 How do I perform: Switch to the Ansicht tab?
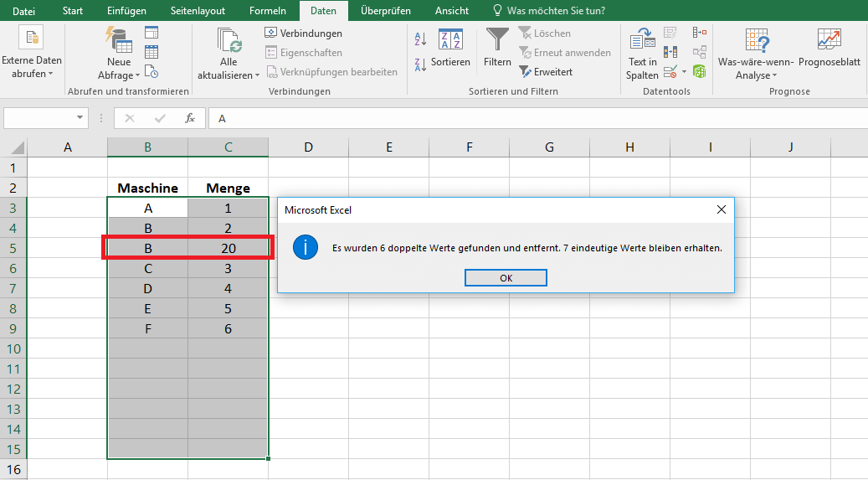tap(452, 11)
